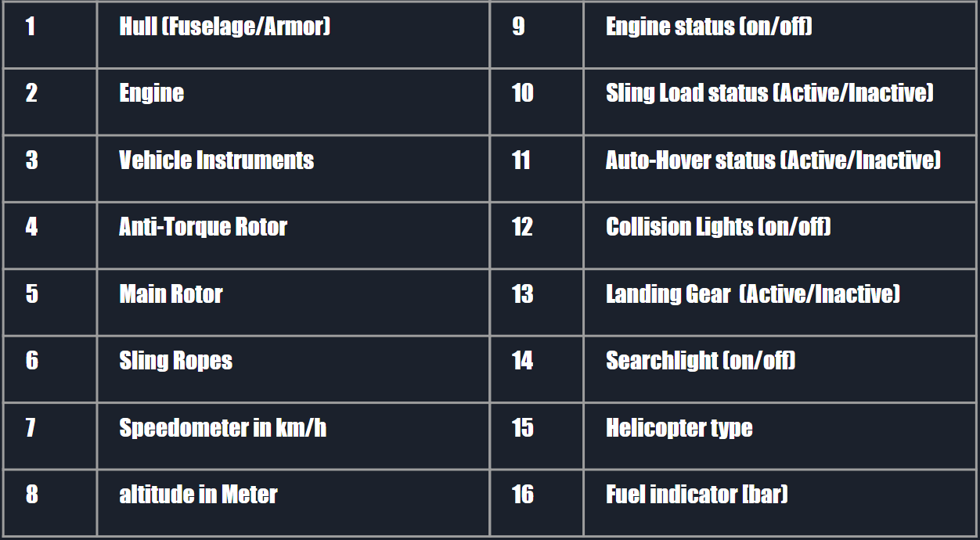The width and height of the screenshot is (980, 540).
Task: Select the 'Anti-Torque Rotor' entry
Action: pyautogui.click(x=203, y=227)
